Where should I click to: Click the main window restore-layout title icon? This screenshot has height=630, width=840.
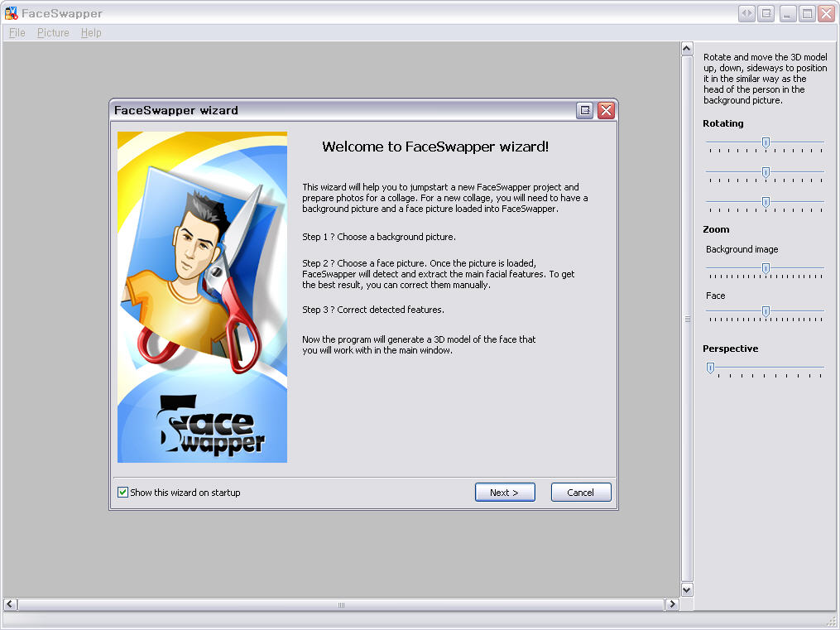[766, 13]
